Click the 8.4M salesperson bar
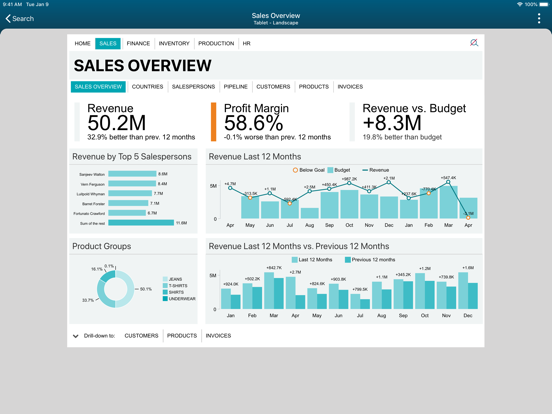552x414 pixels. (x=132, y=184)
